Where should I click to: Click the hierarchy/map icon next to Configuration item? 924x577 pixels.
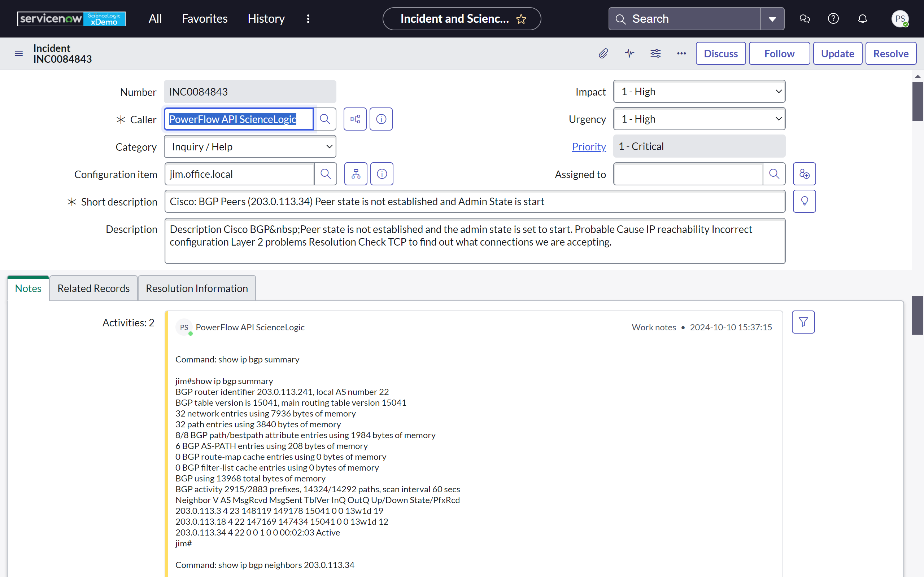click(356, 174)
